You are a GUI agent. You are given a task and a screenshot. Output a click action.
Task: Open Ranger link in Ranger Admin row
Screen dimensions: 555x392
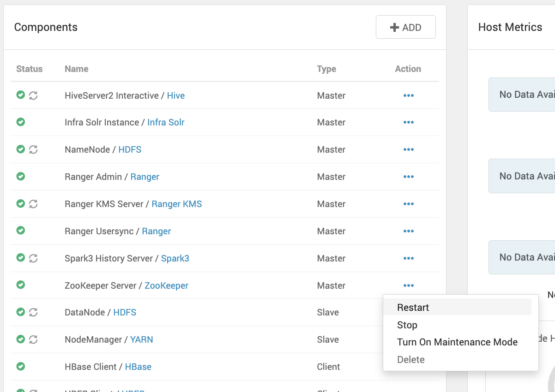pos(145,177)
